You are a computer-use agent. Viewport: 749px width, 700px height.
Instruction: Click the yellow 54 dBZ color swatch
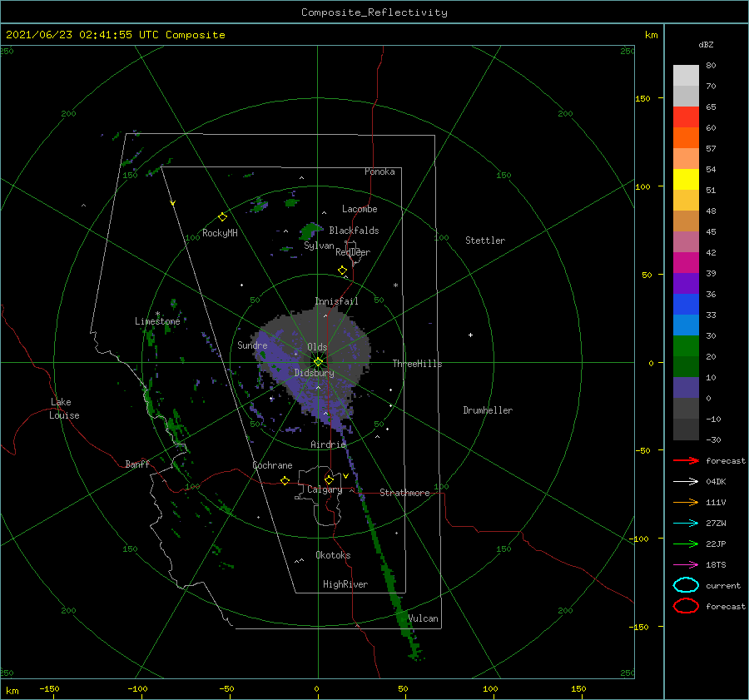686,179
